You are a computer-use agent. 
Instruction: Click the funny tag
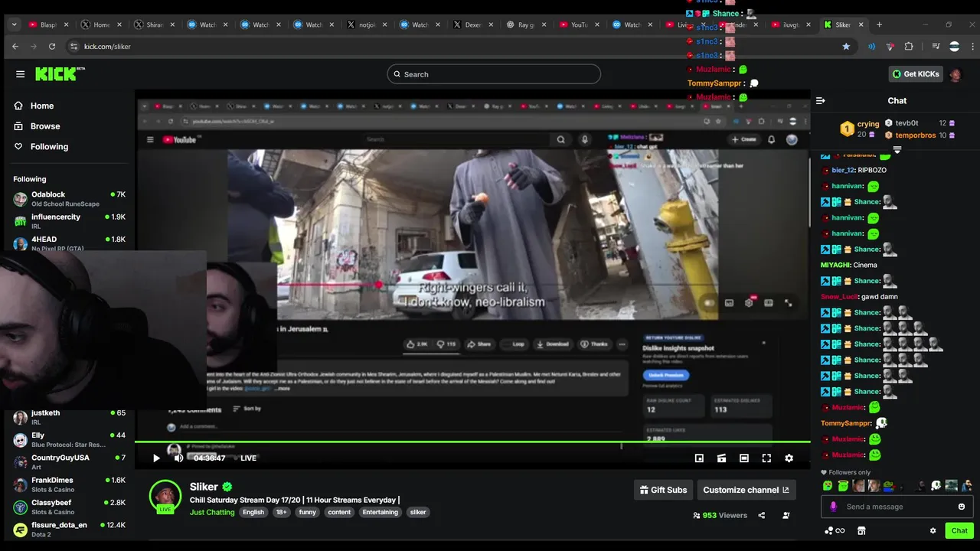pyautogui.click(x=308, y=512)
